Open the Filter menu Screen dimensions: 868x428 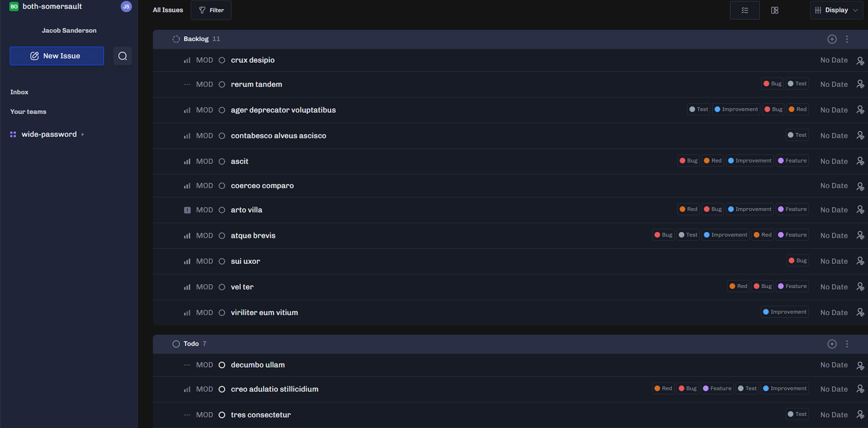pyautogui.click(x=211, y=10)
